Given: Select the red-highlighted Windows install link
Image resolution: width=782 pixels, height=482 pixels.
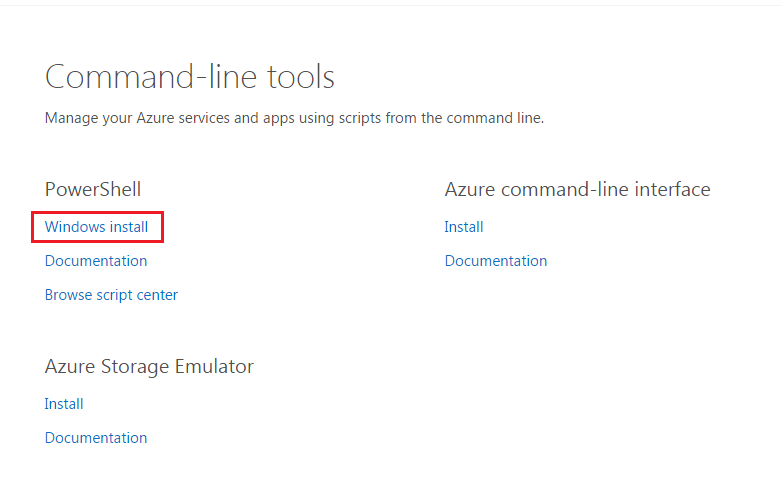Looking at the screenshot, I should (96, 227).
